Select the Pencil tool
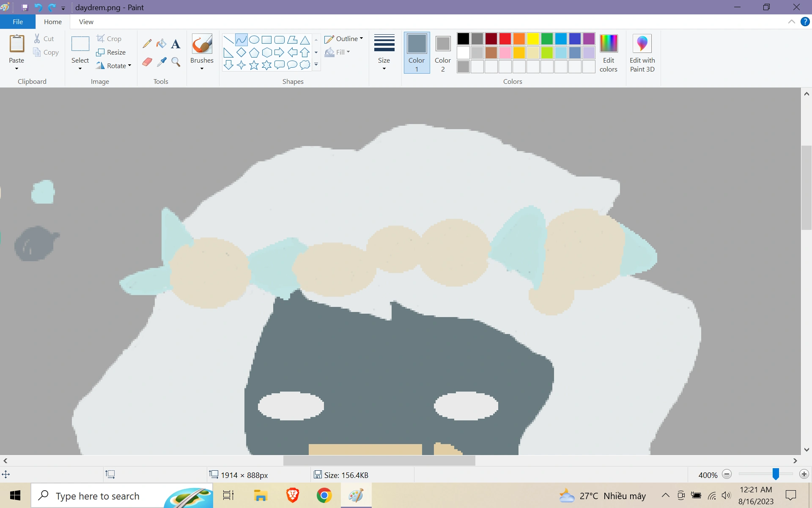This screenshot has height=508, width=812. coord(147,43)
